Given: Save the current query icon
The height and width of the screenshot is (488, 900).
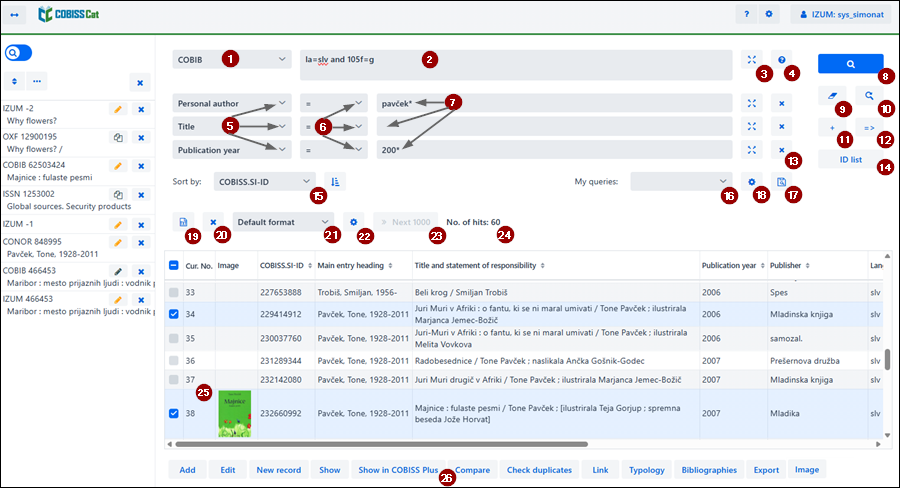Looking at the screenshot, I should 781,181.
